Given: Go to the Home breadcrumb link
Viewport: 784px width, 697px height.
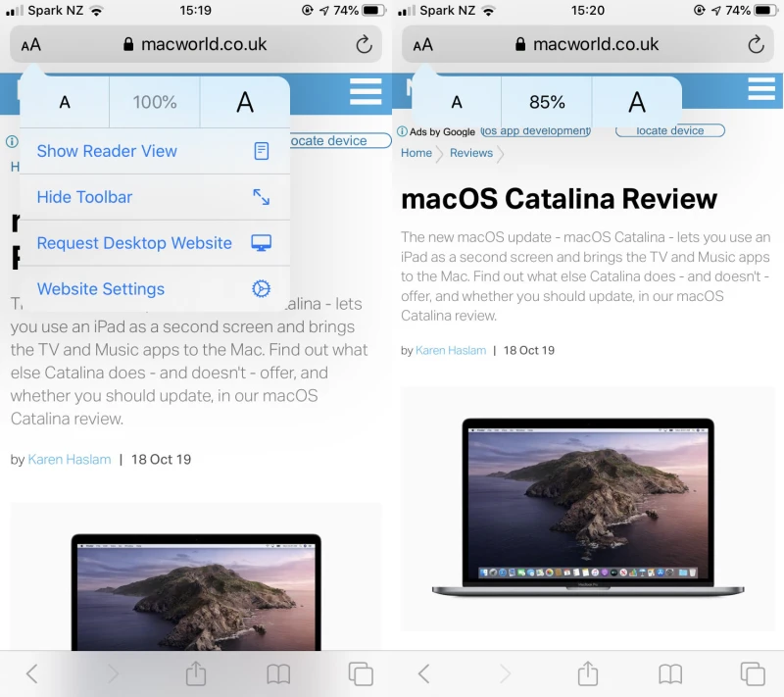Looking at the screenshot, I should tap(416, 153).
